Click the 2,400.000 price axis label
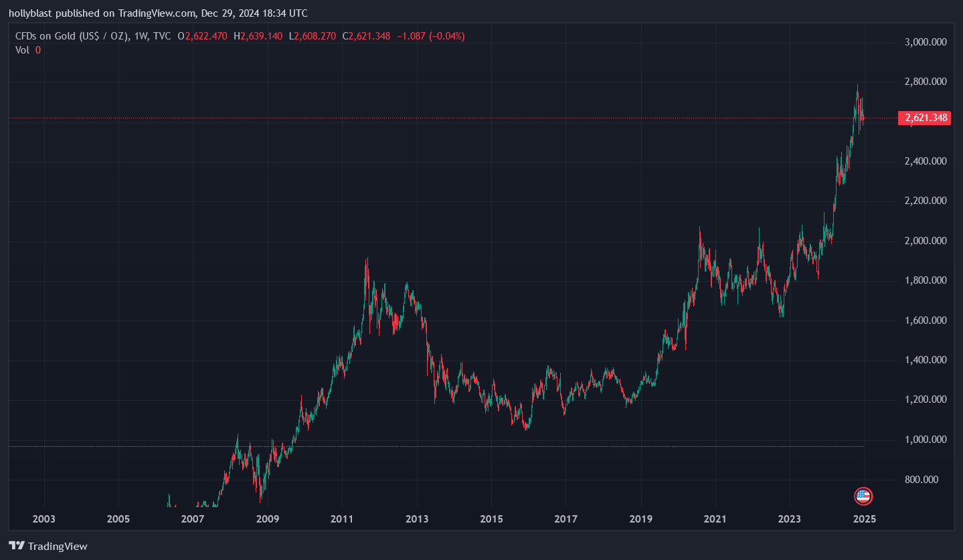Screen dimensions: 963x560 tap(926, 161)
